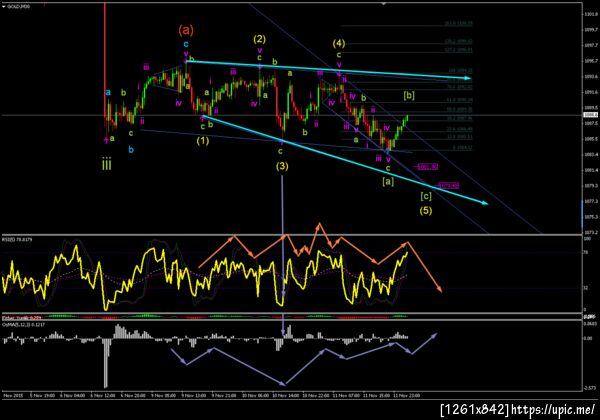Select the yellow (2) wave label

tap(259, 39)
